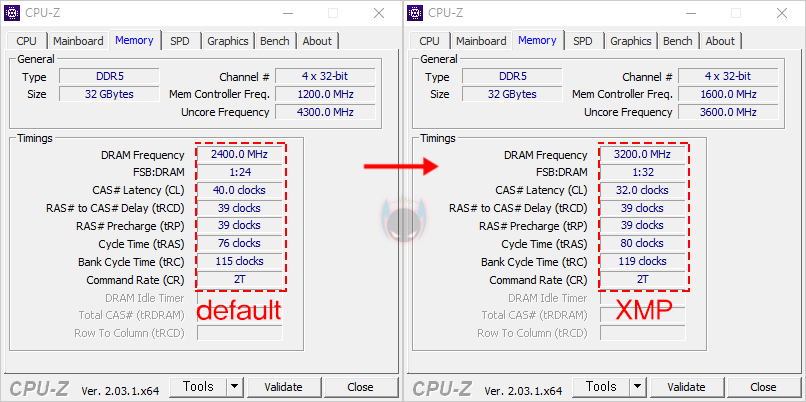Click the Close button in left window
Viewport: 806px width, 402px height.
(x=360, y=387)
